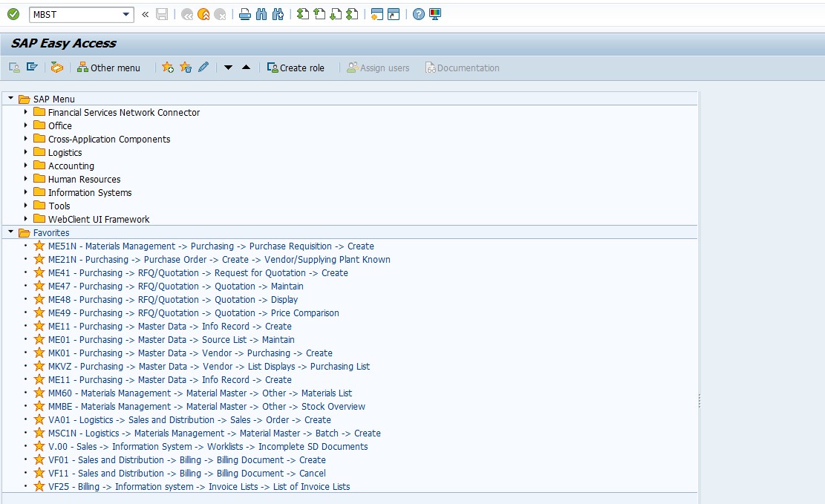This screenshot has height=504, width=825.
Task: Collapse the command field with double-chevron icon
Action: [146, 15]
